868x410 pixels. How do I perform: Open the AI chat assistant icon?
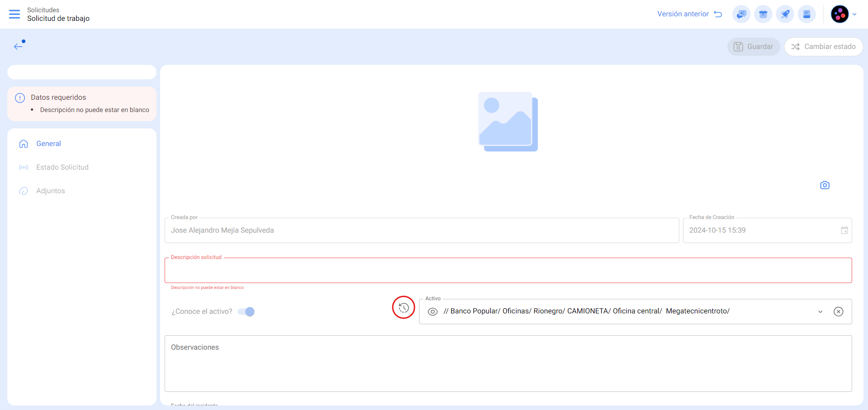[x=741, y=14]
